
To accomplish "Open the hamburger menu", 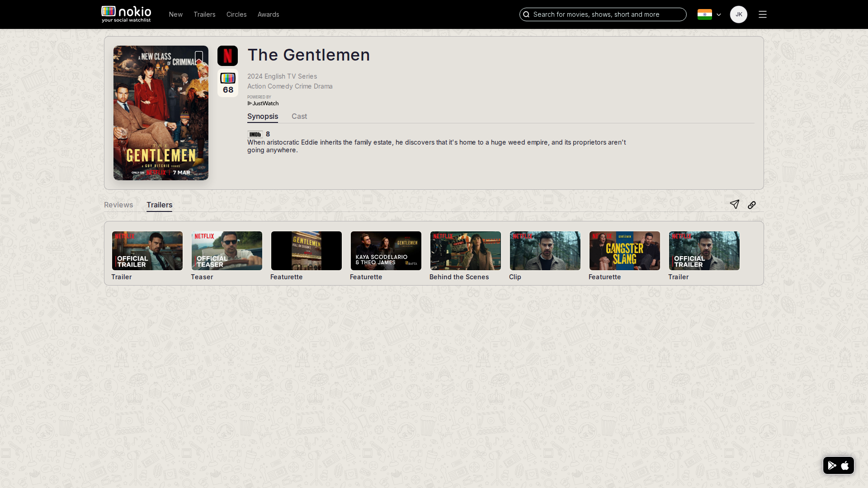I will [763, 14].
